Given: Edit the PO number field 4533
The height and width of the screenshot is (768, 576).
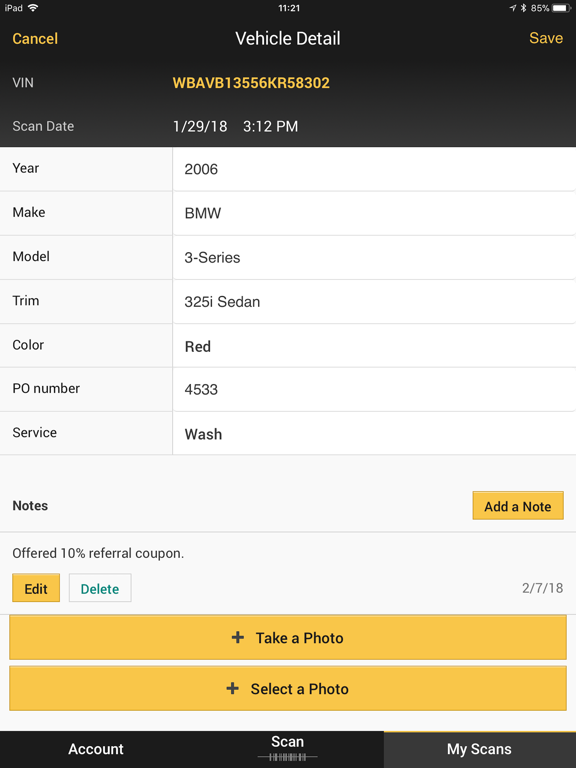Looking at the screenshot, I should click(374, 390).
